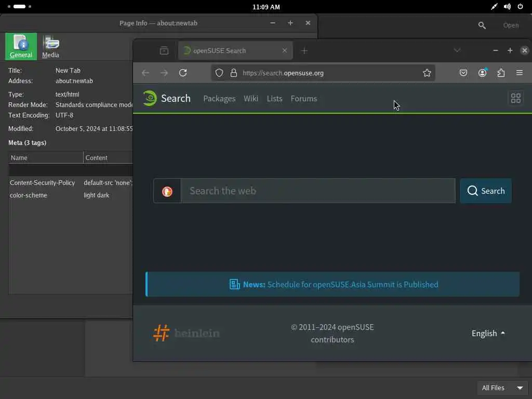532x399 pixels.
Task: Go forward one page in Firefox
Action: [x=164, y=73]
